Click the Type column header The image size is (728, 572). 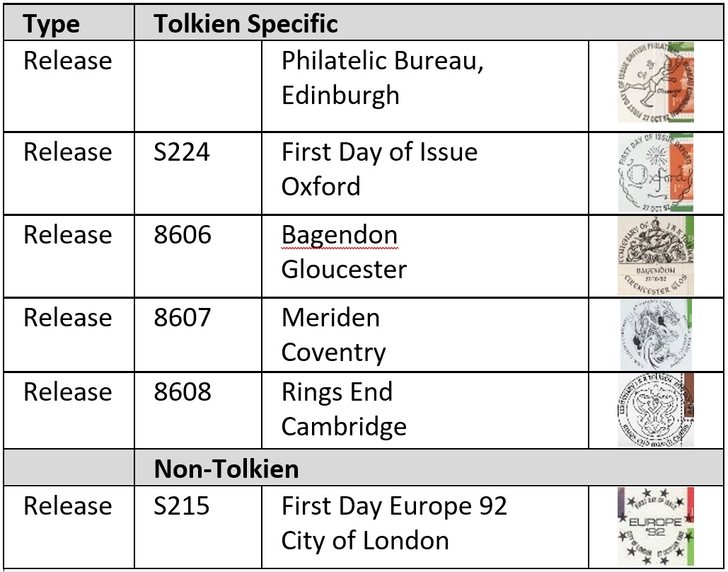coord(69,23)
